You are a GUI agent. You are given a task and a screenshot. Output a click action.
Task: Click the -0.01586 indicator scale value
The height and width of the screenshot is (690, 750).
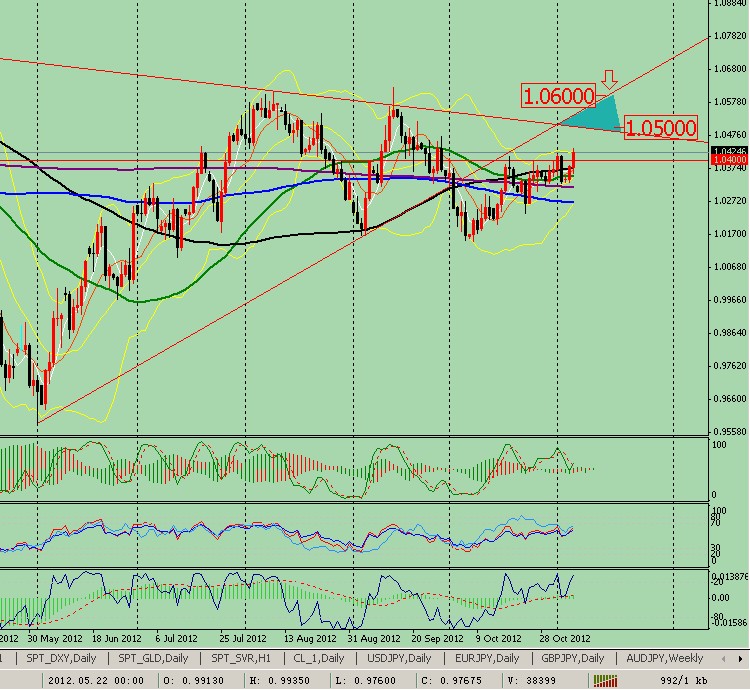[x=728, y=623]
